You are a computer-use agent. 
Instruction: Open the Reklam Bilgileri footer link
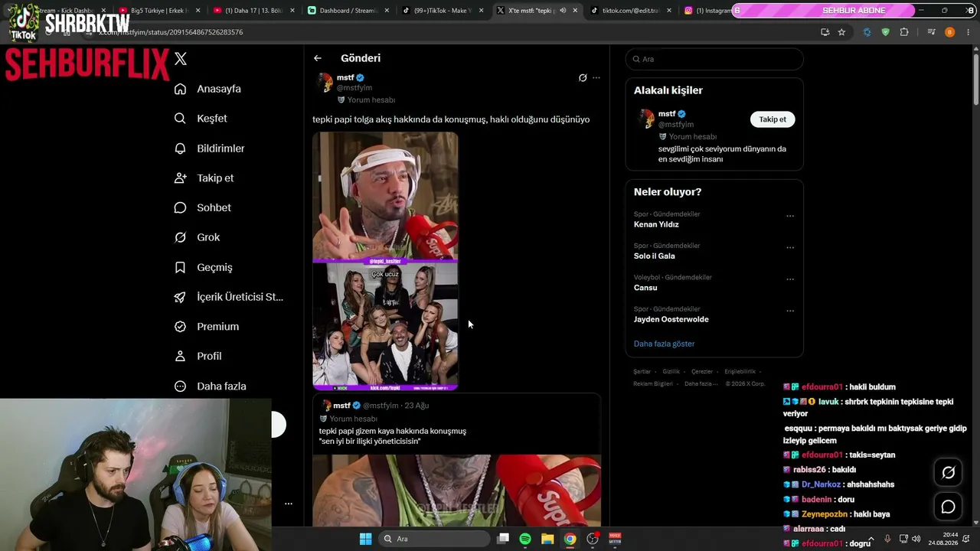(x=653, y=384)
